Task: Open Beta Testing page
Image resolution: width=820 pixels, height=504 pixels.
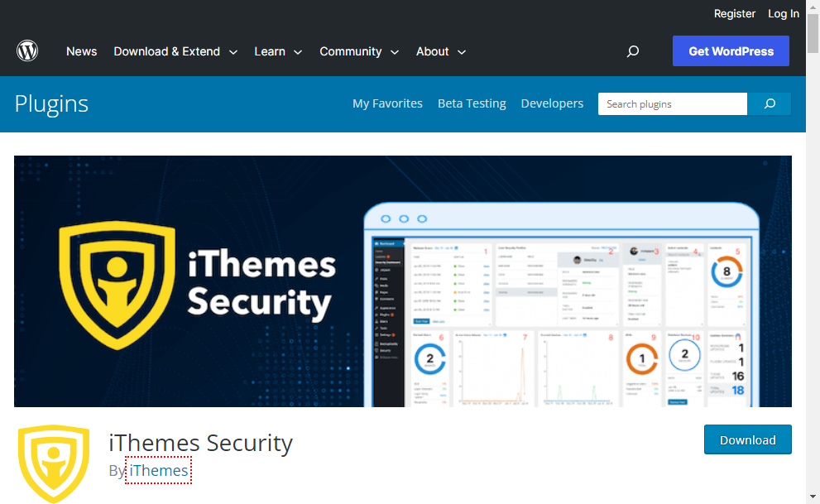Action: click(472, 103)
